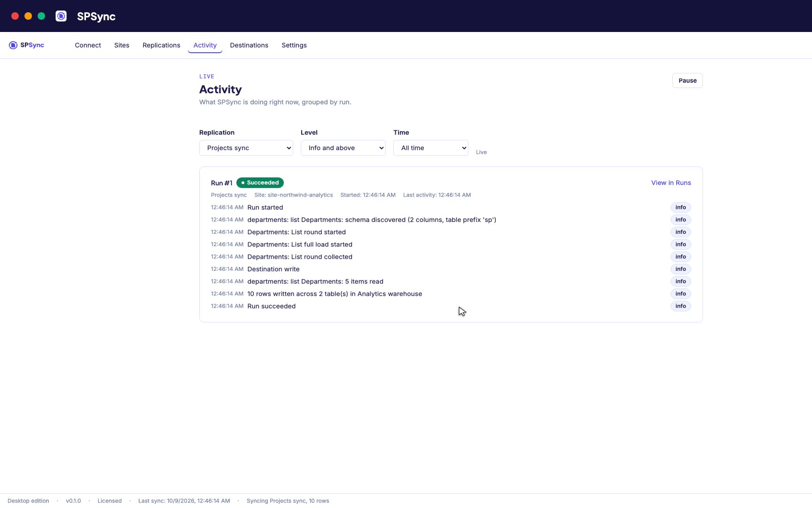This screenshot has height=508, width=812.
Task: Click 'Syncing Projects sync, 10 rows' status text
Action: click(288, 501)
